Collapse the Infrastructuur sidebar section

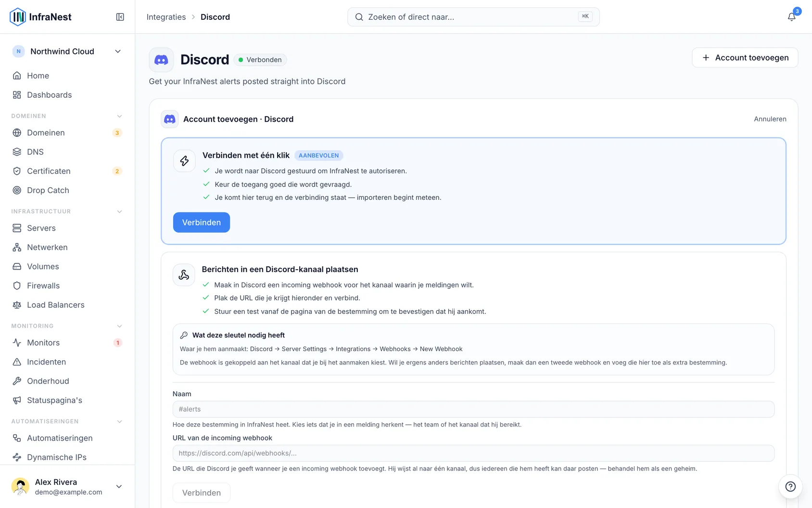[x=119, y=211]
